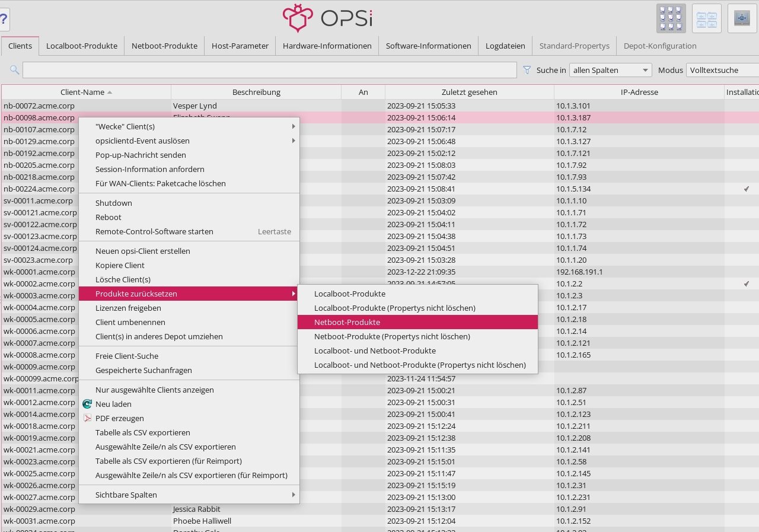This screenshot has height=532, width=759.
Task: Open the Logdateien tab
Action: [x=505, y=46]
